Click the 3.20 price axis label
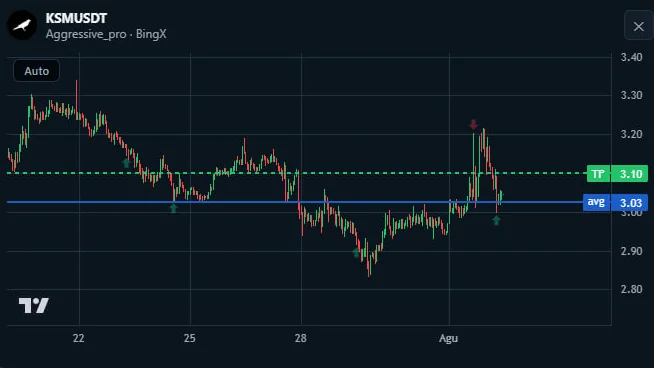This screenshot has width=654, height=368. (631, 134)
